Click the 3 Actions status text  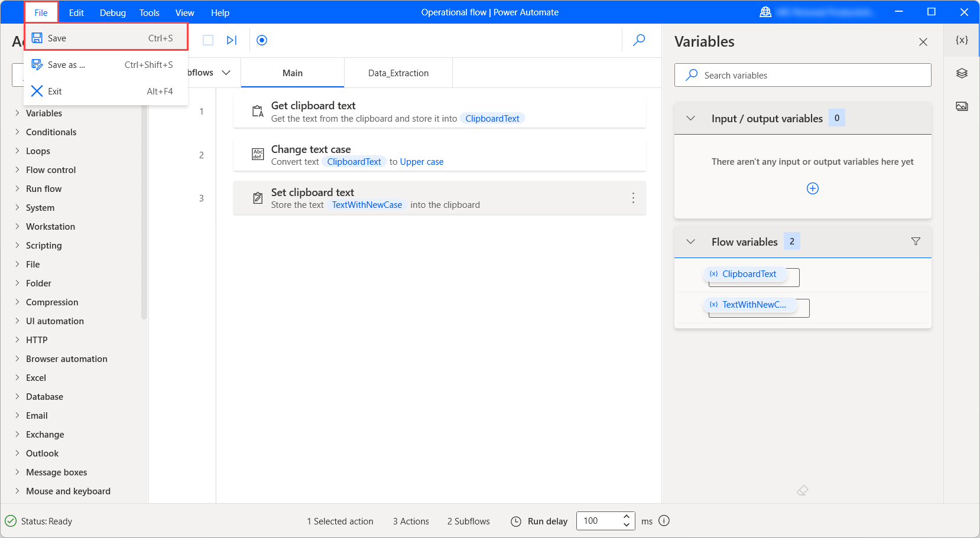pos(411,521)
